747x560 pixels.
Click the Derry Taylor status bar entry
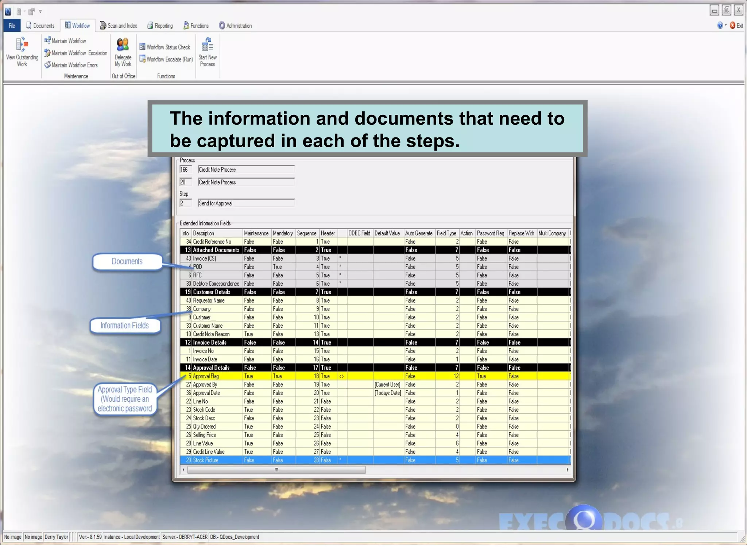(57, 537)
